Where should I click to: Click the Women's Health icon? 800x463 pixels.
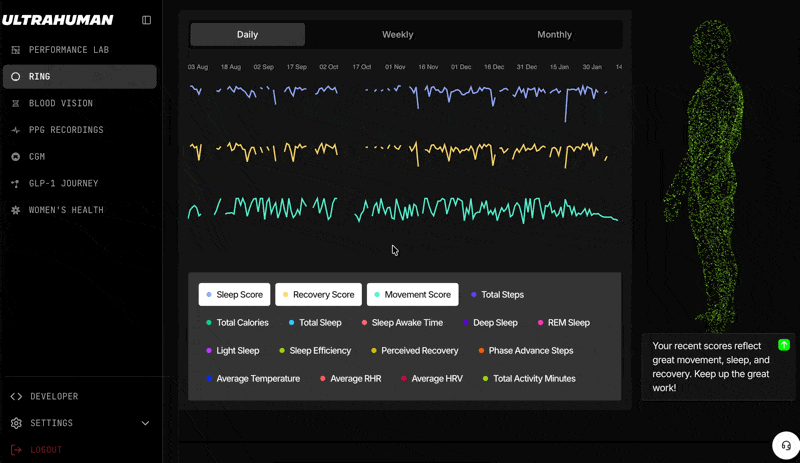tap(16, 210)
